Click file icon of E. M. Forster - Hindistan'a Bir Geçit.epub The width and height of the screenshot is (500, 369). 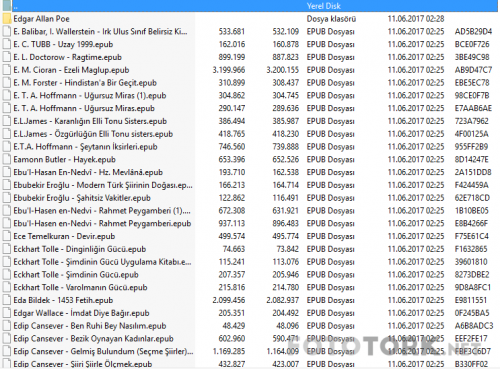7,83
